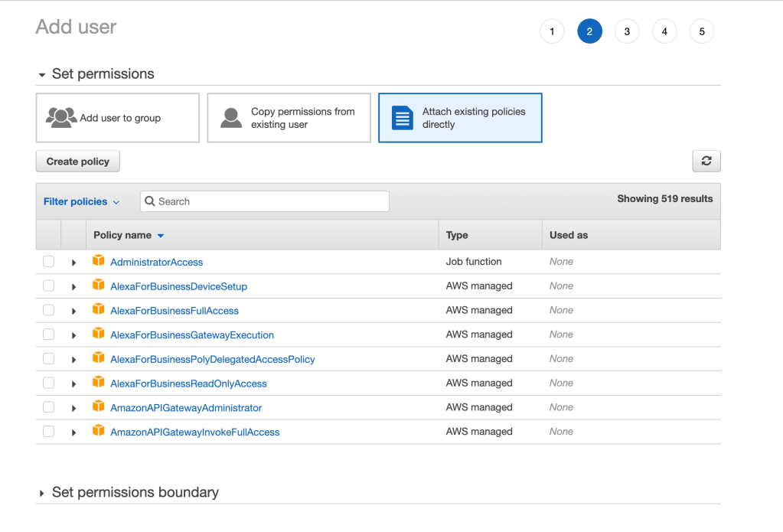783x532 pixels.
Task: Click the document icon on Attach existing policies card
Action: coord(401,117)
